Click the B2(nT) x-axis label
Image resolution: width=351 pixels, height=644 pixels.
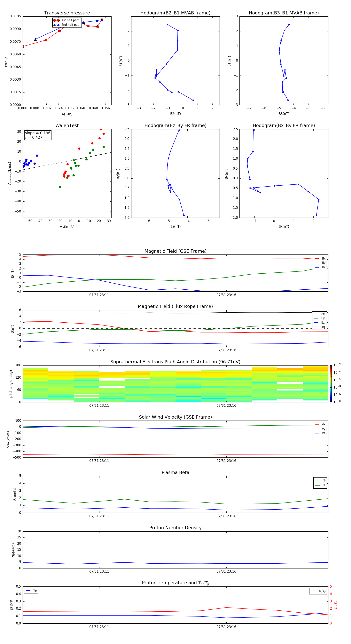[x=175, y=114]
